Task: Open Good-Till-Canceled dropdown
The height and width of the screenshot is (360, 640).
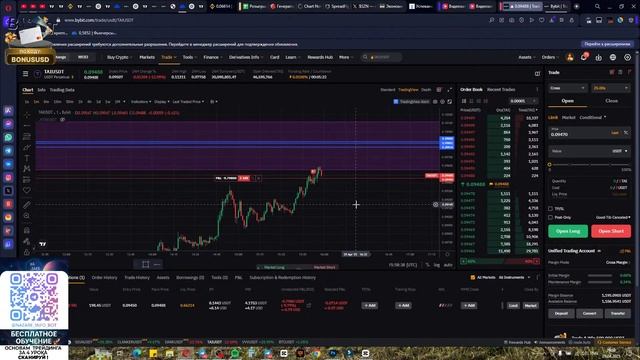Action: 613,218
